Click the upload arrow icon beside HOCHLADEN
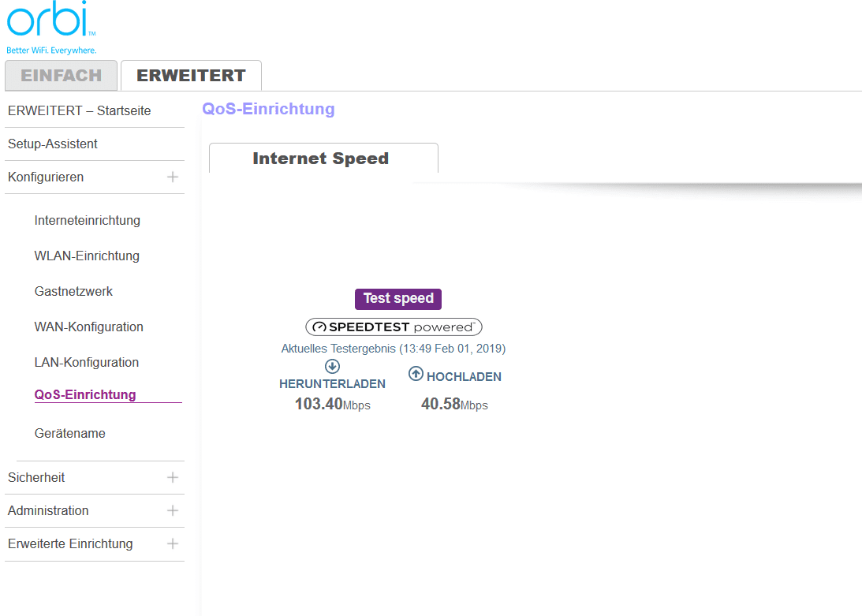The width and height of the screenshot is (862, 616). (416, 375)
